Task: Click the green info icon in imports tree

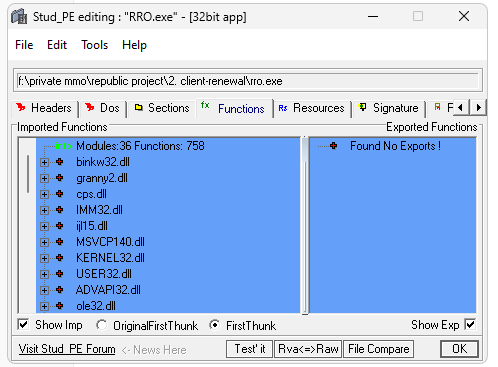Action: [x=63, y=146]
